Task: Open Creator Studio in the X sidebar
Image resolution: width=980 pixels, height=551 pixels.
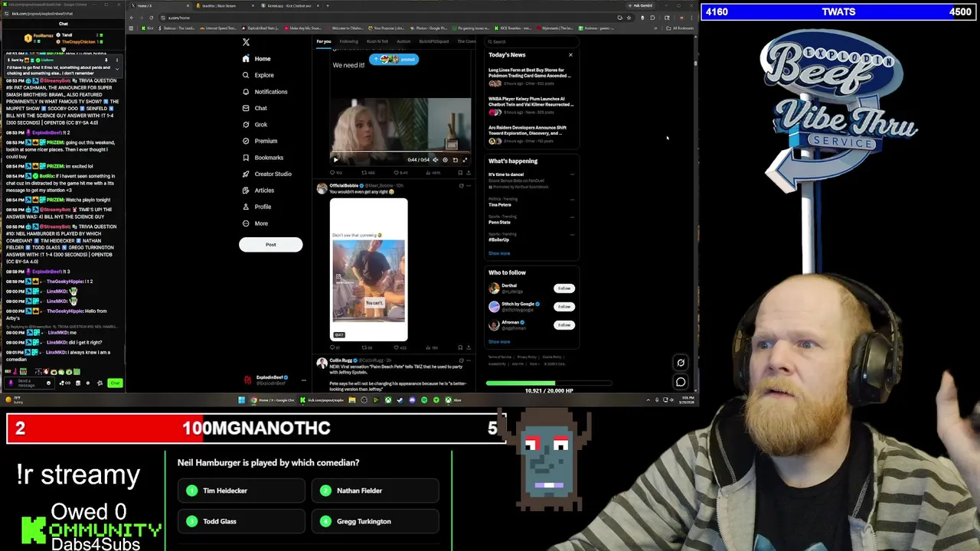Action: pyautogui.click(x=266, y=174)
